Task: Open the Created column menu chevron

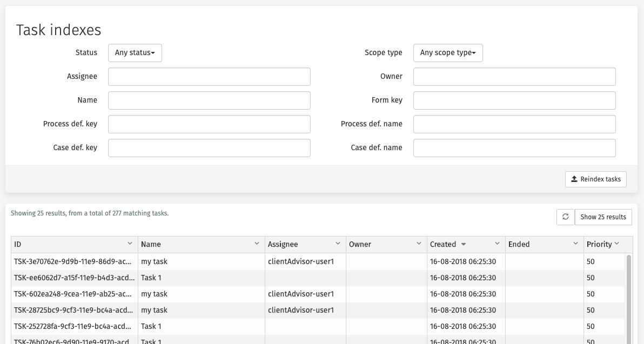Action: 497,244
